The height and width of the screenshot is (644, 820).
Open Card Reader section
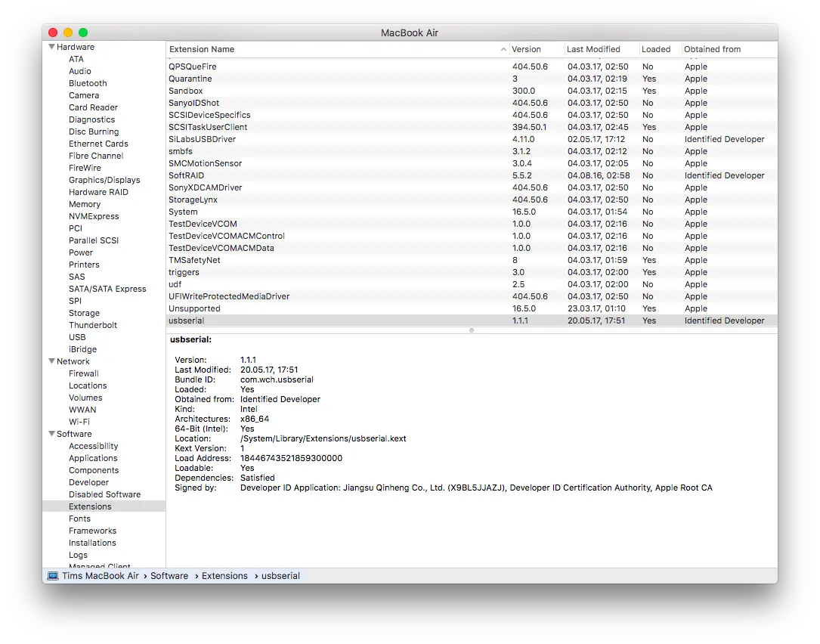click(93, 107)
